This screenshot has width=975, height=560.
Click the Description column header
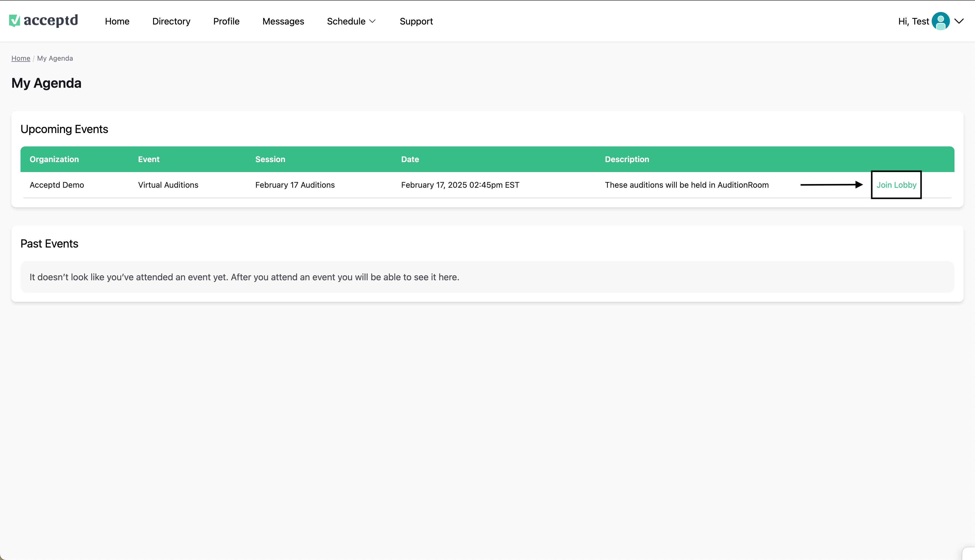pyautogui.click(x=627, y=159)
